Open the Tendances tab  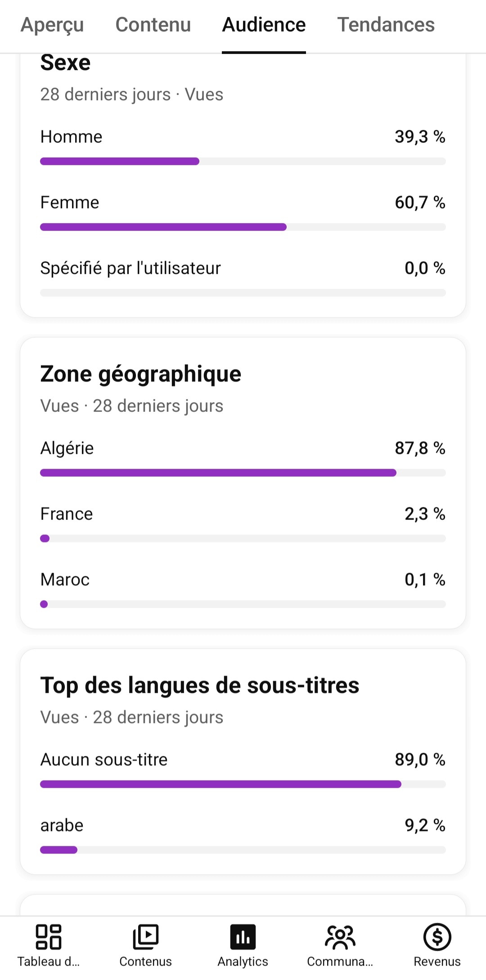pos(386,25)
